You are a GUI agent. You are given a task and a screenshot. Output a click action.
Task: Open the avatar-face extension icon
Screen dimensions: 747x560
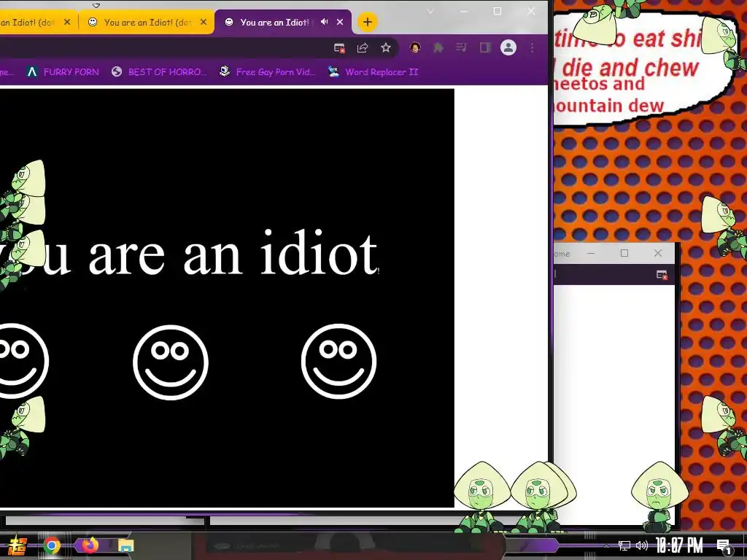415,47
